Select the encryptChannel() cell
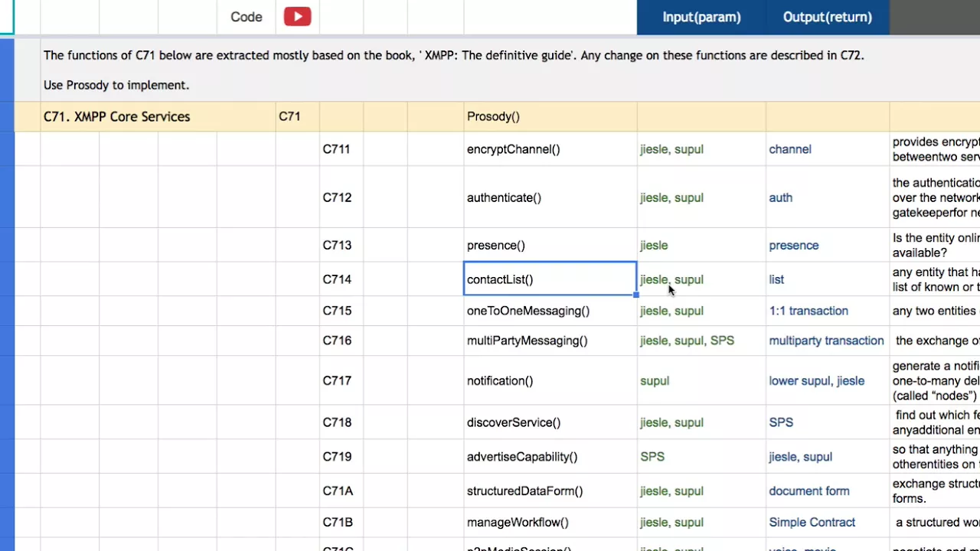The height and width of the screenshot is (551, 980). point(550,149)
